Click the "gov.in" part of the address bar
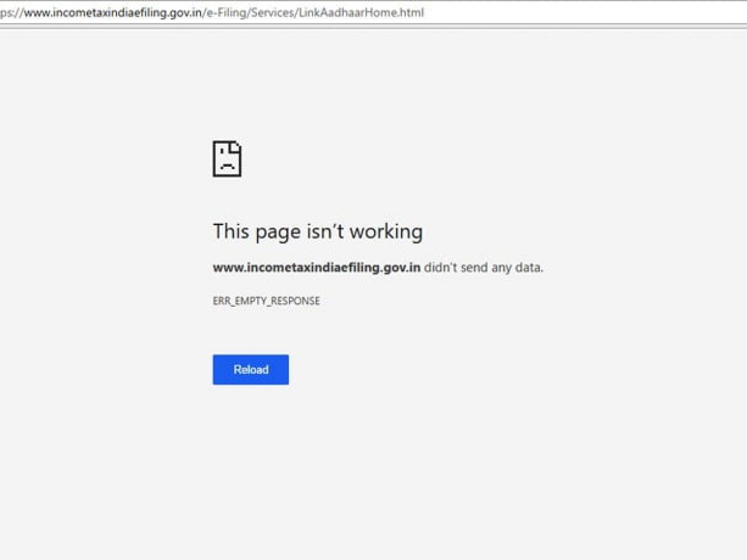 [185, 12]
